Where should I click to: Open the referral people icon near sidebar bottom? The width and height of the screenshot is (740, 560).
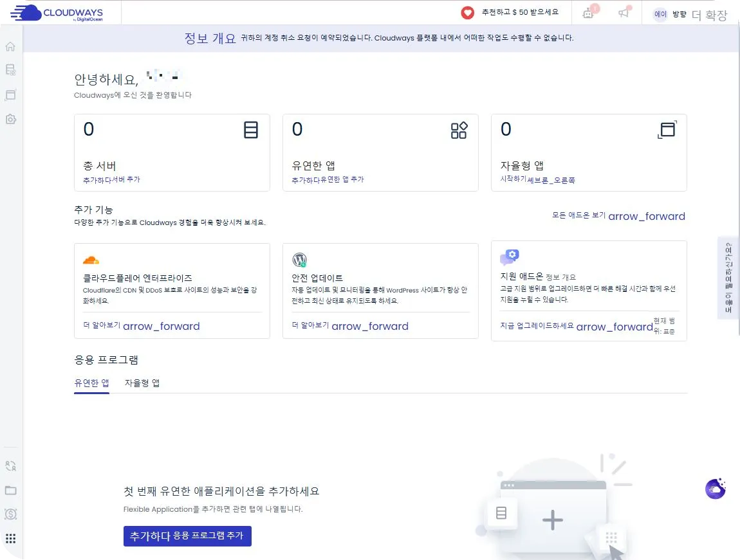(10, 465)
